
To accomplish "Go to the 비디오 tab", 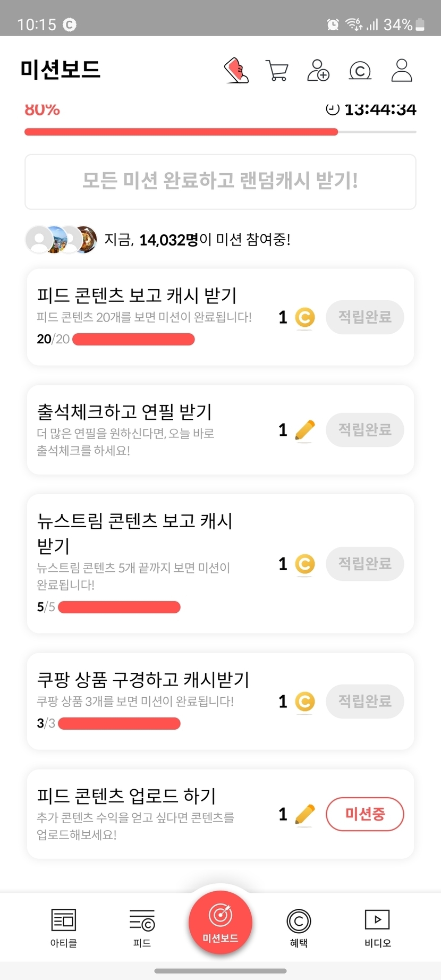I will tap(377, 927).
